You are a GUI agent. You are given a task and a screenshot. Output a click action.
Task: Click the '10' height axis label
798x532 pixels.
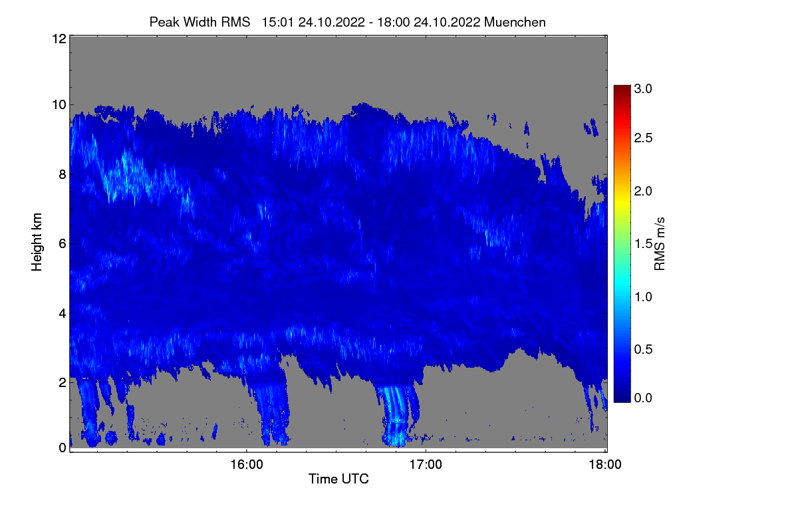pos(59,104)
